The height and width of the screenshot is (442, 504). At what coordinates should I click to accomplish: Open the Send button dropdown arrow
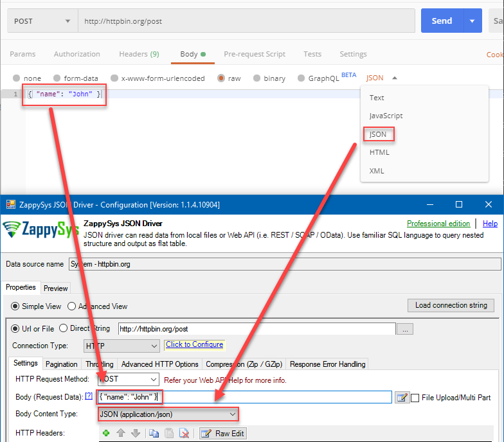pyautogui.click(x=472, y=21)
